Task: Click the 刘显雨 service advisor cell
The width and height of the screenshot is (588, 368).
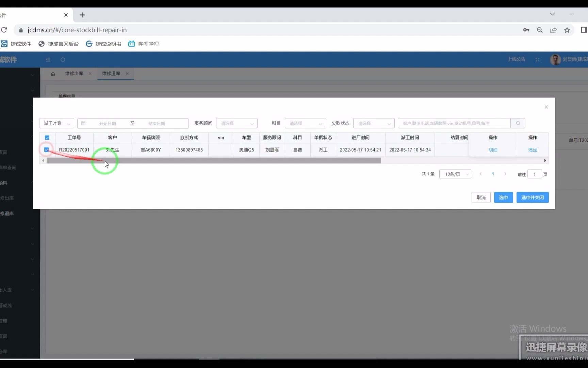Action: (272, 150)
